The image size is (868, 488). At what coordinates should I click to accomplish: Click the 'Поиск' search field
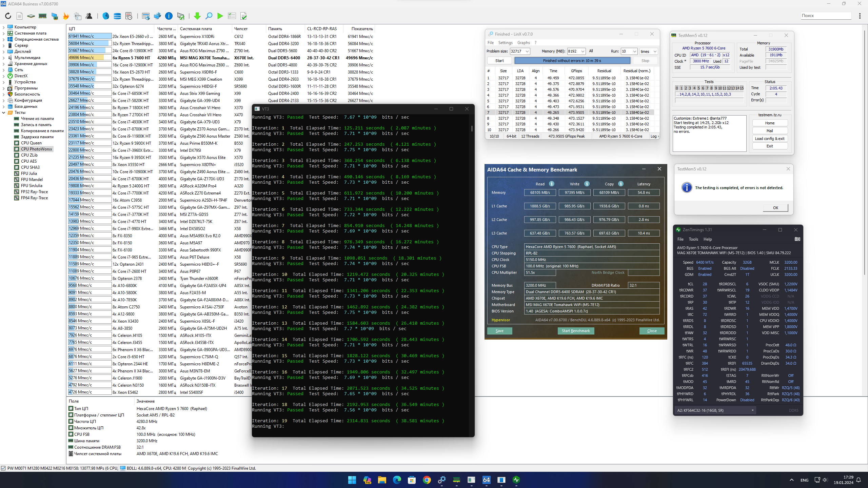coord(825,16)
